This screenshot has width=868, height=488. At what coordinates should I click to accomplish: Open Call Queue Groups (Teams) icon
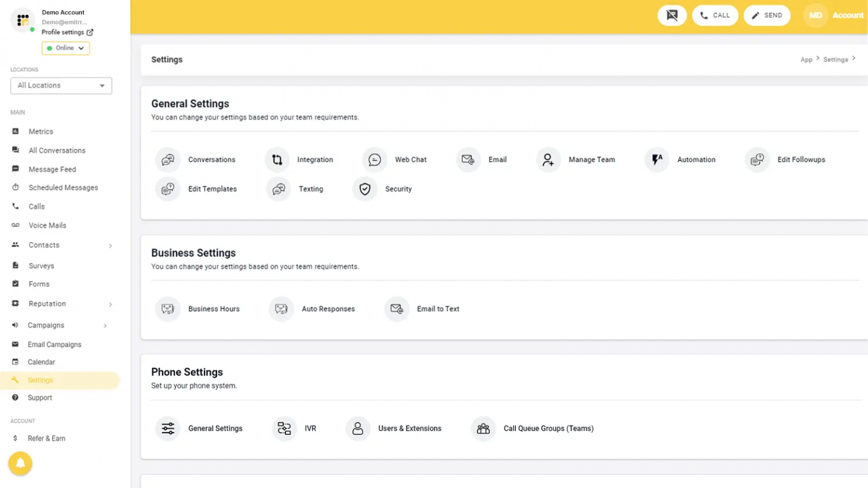tap(483, 428)
